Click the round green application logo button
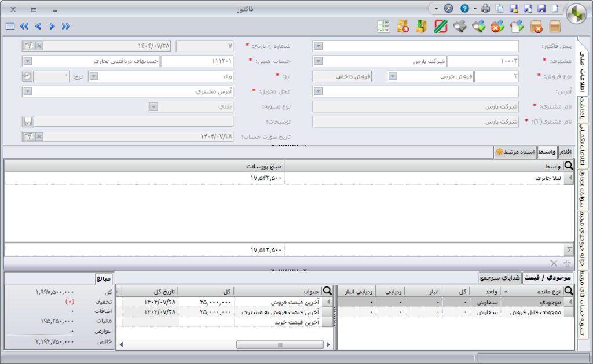Image resolution: width=593 pixels, height=364 pixels. (x=576, y=13)
